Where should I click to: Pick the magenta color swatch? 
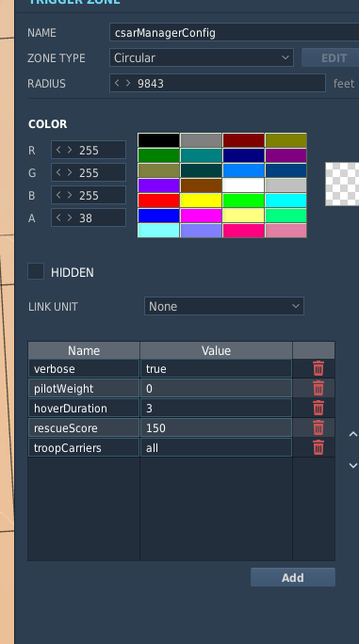click(201, 216)
